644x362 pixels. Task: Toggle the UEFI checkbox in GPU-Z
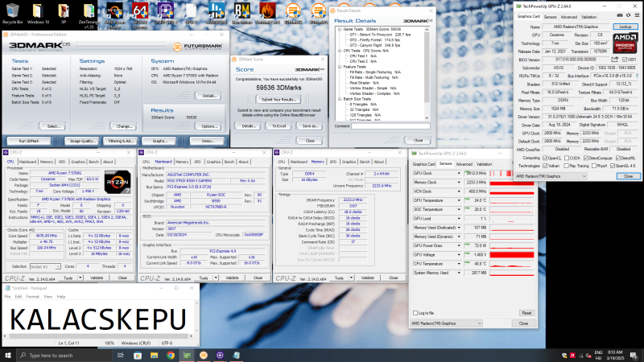click(x=625, y=60)
